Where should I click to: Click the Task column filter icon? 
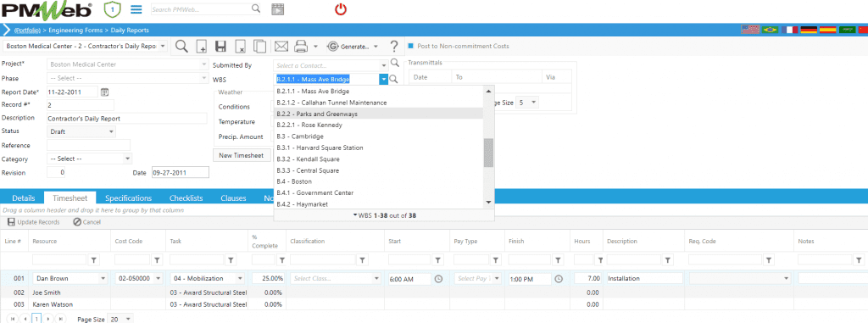tap(231, 259)
